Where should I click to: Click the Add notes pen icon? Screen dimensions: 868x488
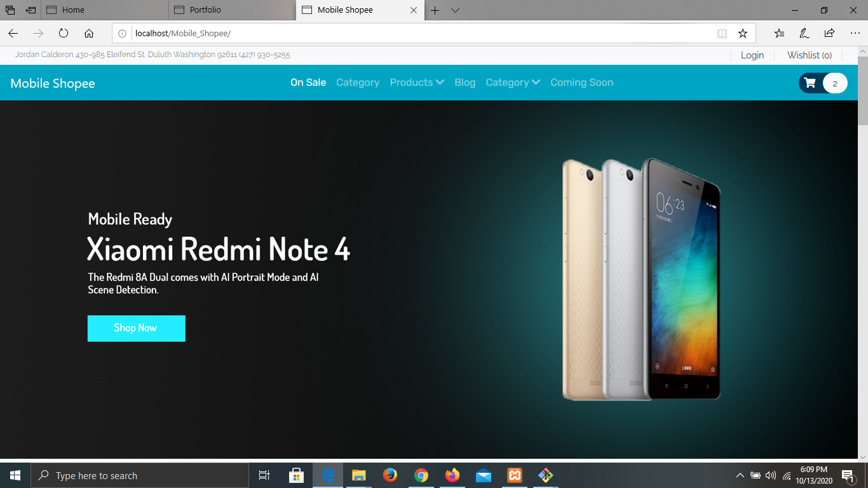pyautogui.click(x=804, y=33)
